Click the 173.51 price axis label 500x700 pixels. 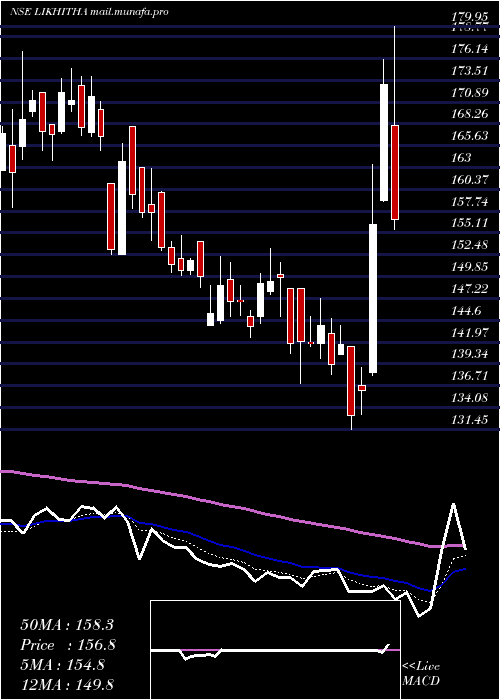pyautogui.click(x=469, y=71)
